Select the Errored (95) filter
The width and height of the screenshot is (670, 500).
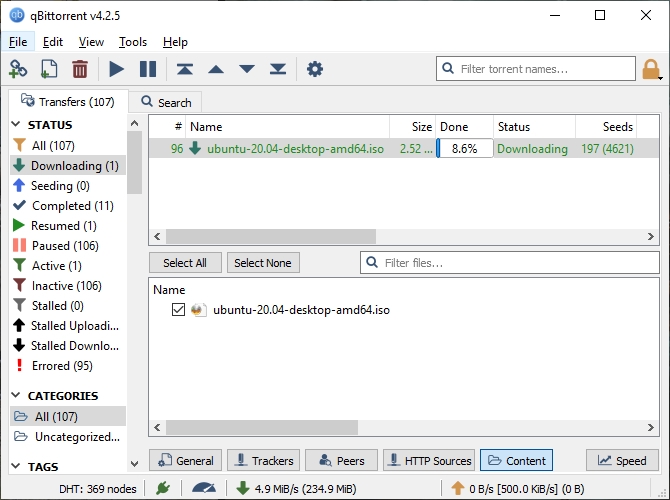[68, 365]
